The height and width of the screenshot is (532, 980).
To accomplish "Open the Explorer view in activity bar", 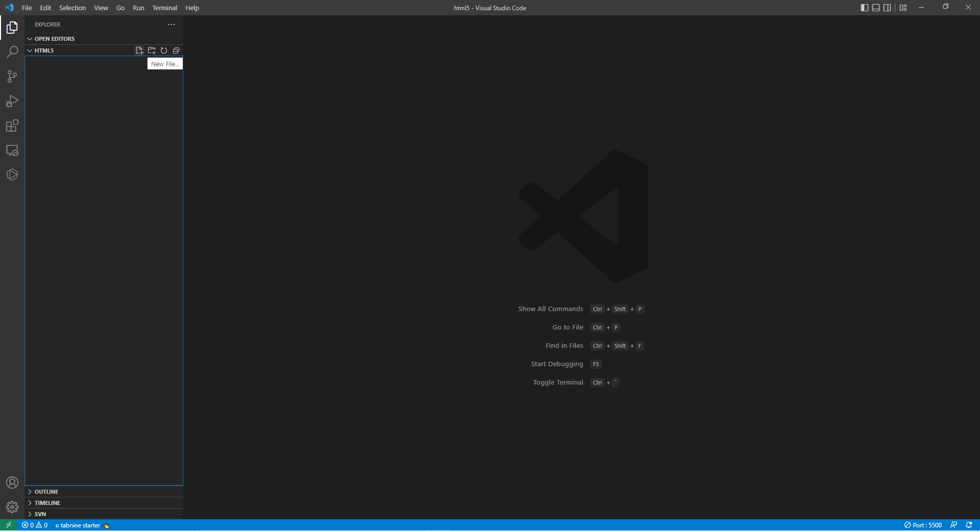I will (x=12, y=28).
